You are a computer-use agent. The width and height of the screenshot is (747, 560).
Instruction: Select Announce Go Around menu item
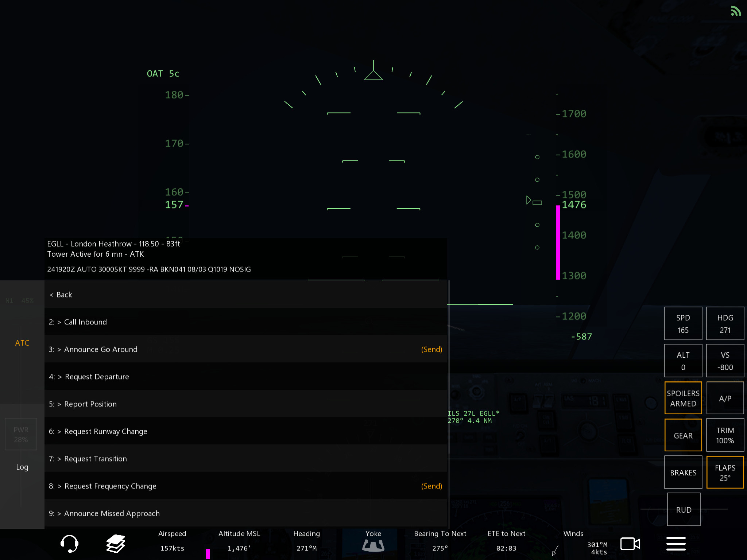(x=101, y=349)
